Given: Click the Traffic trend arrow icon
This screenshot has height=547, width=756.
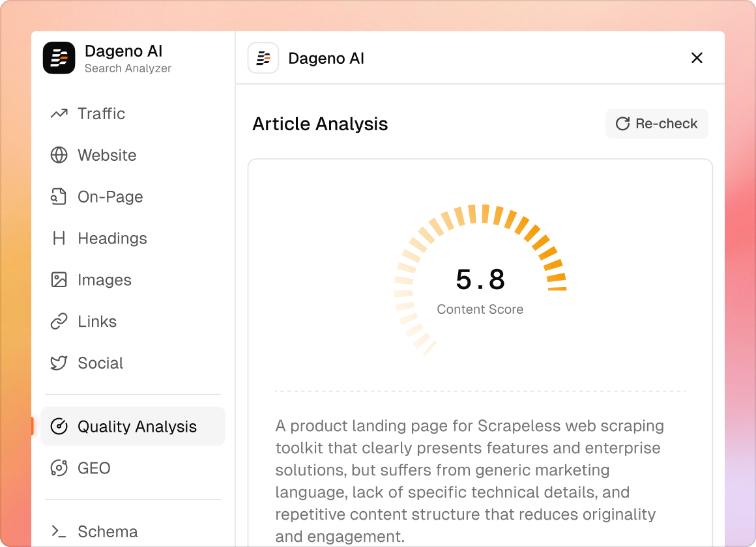Looking at the screenshot, I should point(59,114).
